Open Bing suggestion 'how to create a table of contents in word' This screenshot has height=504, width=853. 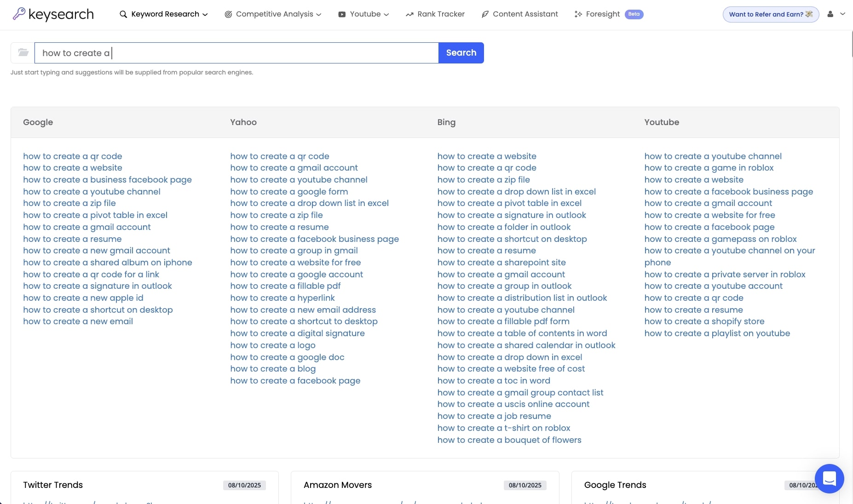point(522,333)
